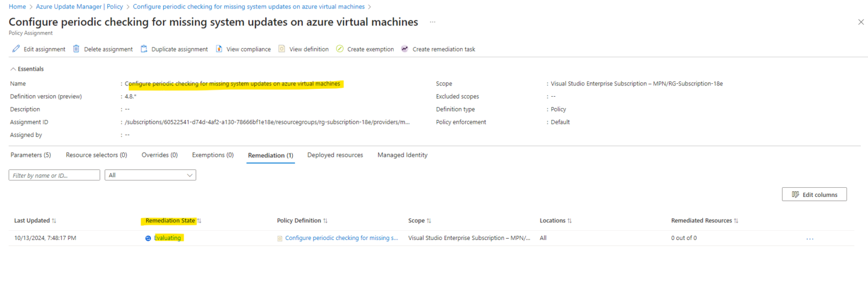The height and width of the screenshot is (305, 868).
Task: Click the Edit columns button
Action: 814,195
